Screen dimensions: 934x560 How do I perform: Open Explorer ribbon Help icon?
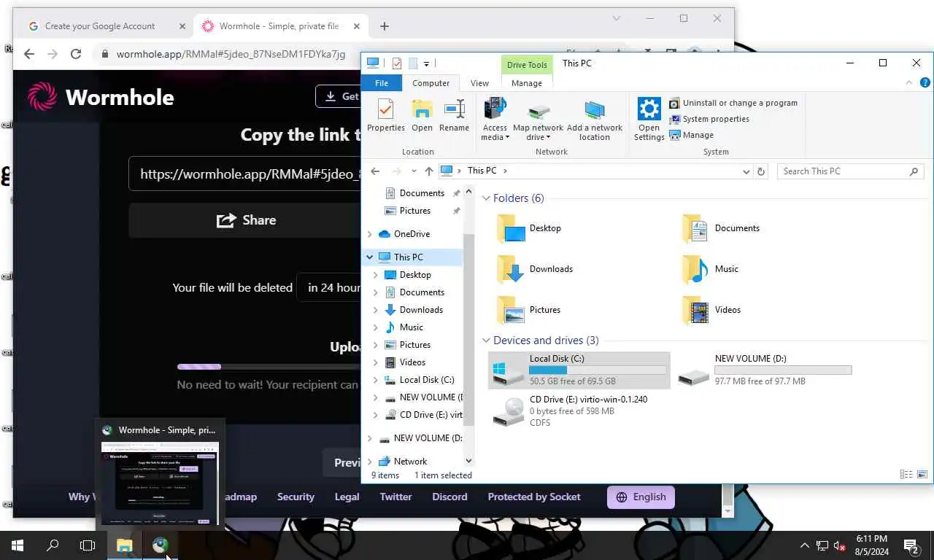[x=925, y=83]
